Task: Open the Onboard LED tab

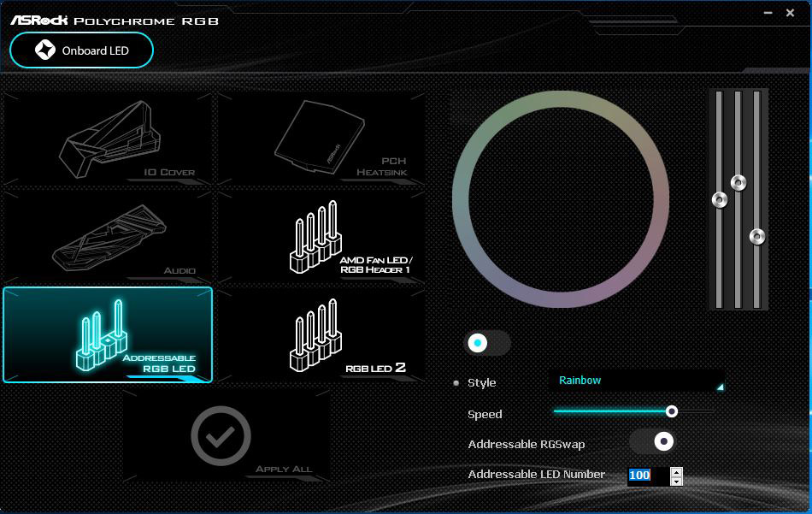Action: (x=81, y=50)
